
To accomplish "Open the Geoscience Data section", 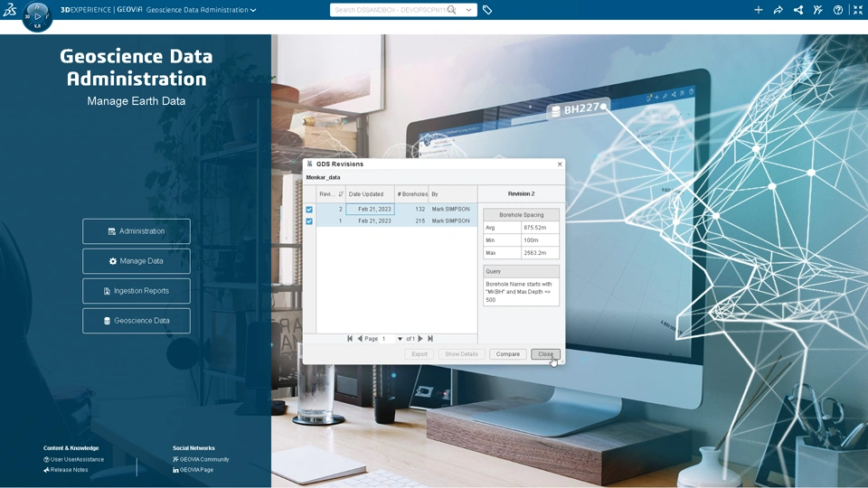I will (137, 321).
